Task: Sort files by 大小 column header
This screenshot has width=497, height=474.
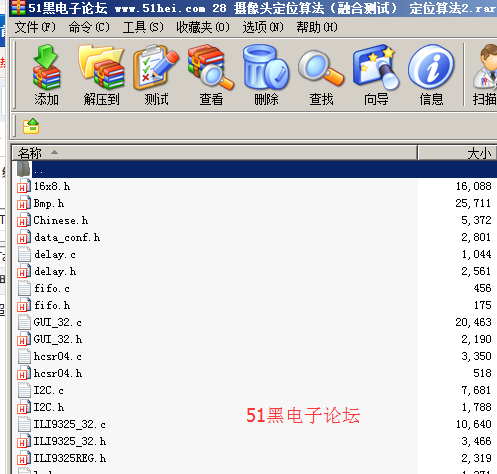Action: [x=458, y=153]
